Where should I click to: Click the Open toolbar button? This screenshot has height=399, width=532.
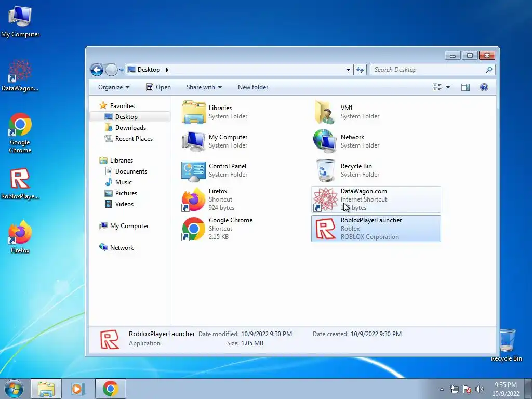click(158, 87)
